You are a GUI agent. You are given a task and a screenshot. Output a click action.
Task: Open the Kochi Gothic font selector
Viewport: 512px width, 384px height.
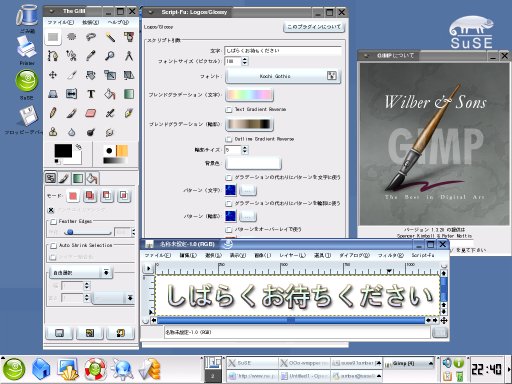pyautogui.click(x=283, y=76)
